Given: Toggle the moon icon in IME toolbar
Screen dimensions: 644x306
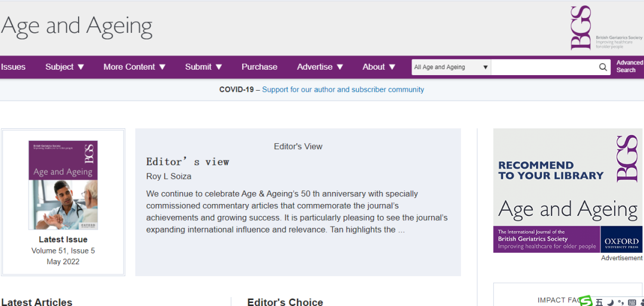Looking at the screenshot, I should pos(610,302).
